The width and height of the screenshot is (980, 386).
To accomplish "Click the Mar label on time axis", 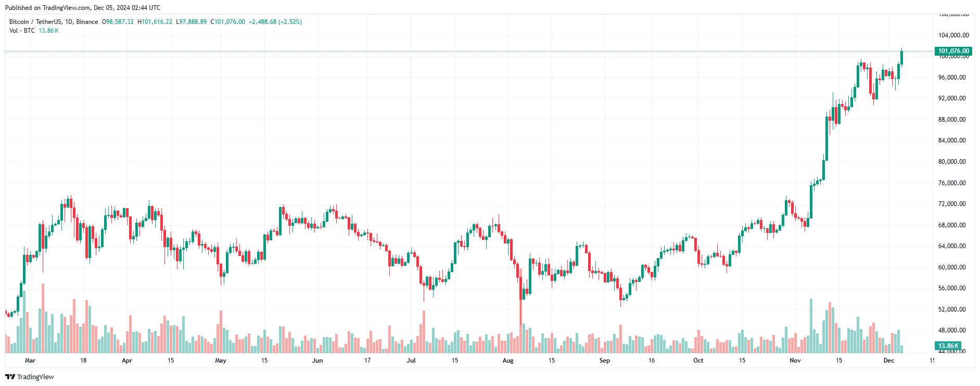I will (x=30, y=361).
